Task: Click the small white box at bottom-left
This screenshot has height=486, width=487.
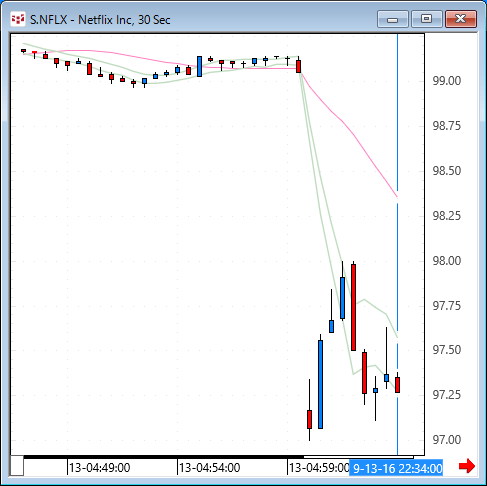Action: click(x=17, y=466)
